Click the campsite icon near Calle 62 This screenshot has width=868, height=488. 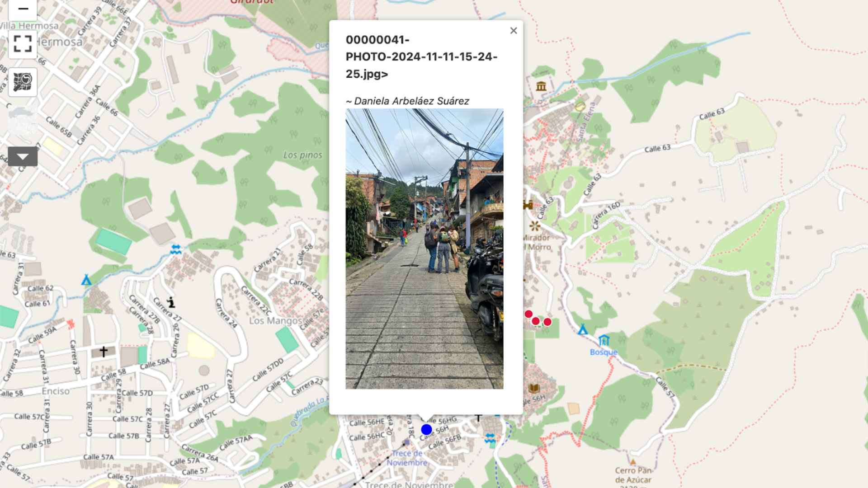coord(86,280)
